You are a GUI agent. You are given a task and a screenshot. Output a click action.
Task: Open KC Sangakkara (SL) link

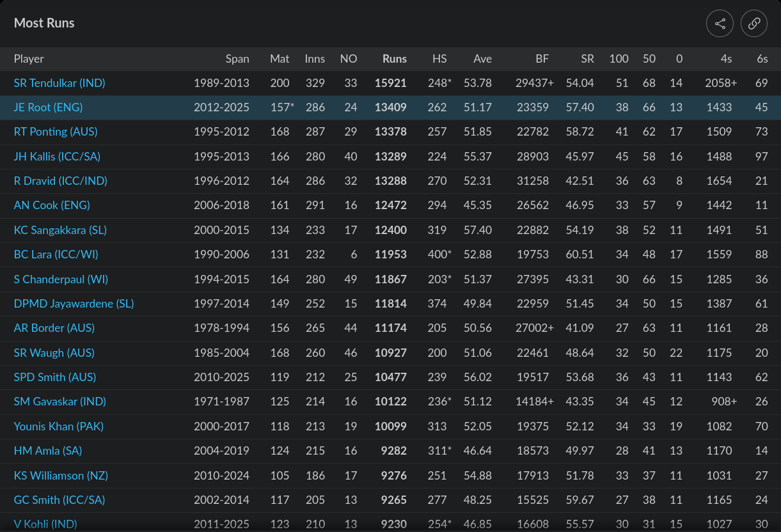click(x=60, y=230)
